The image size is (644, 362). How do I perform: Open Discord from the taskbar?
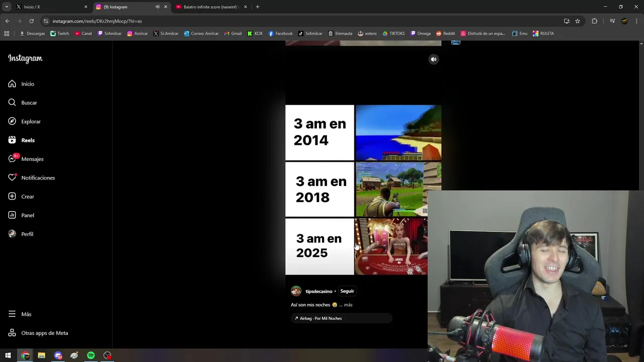(x=58, y=355)
